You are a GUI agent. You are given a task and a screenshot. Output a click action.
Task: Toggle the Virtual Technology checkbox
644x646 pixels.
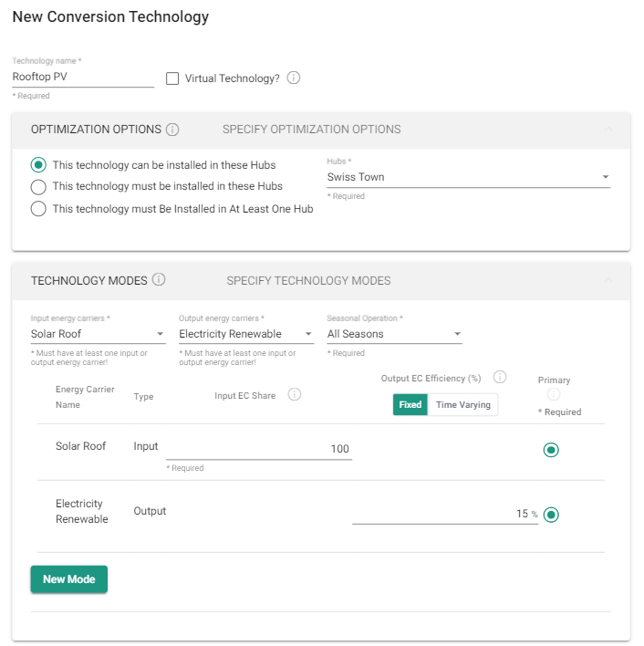[x=172, y=78]
